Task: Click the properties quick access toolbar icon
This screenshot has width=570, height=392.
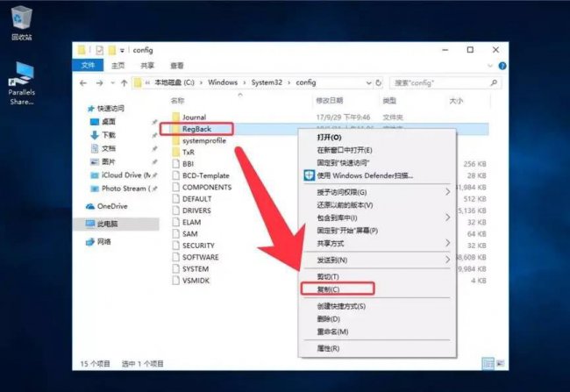Action: point(99,50)
